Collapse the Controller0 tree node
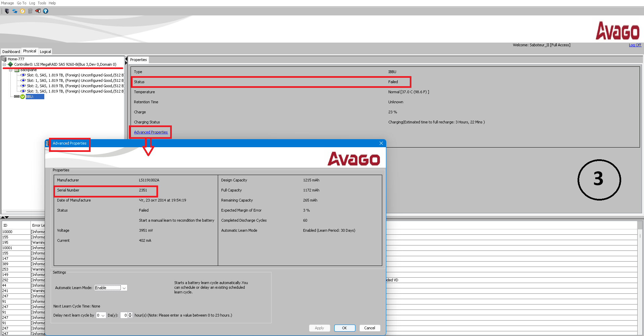The image size is (644, 336). point(4,64)
